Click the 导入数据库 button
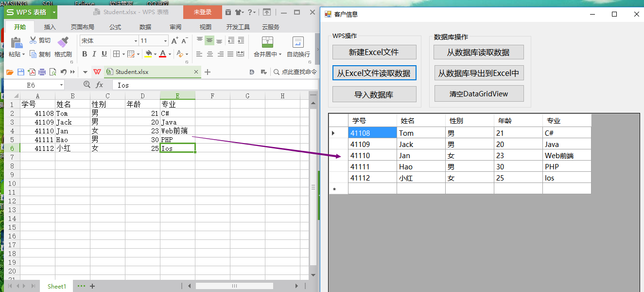Viewport: 644px width, 292px height. click(374, 94)
